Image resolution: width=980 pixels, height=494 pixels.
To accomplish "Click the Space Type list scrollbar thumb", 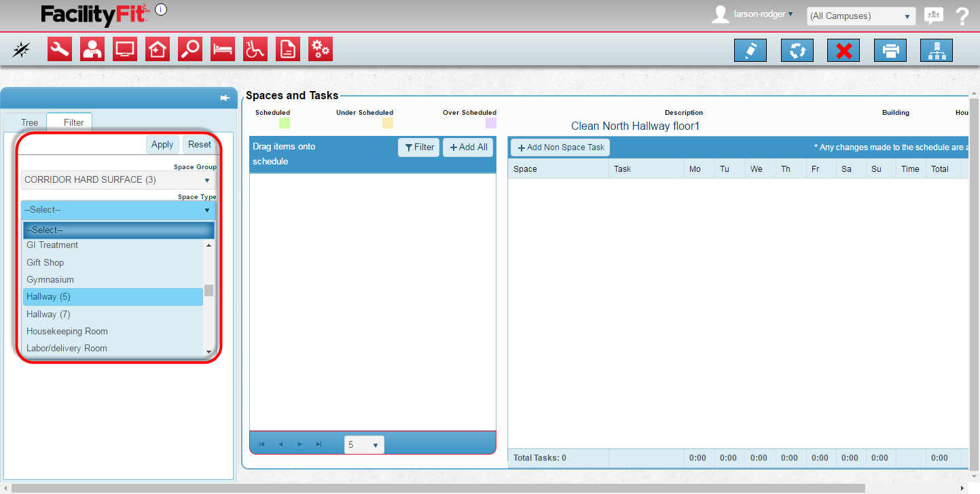I will tap(208, 290).
